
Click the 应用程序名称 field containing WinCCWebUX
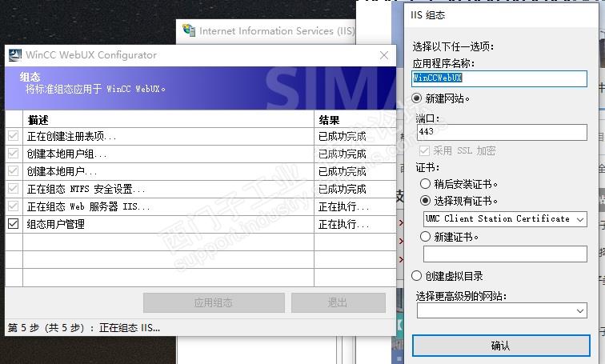click(499, 78)
